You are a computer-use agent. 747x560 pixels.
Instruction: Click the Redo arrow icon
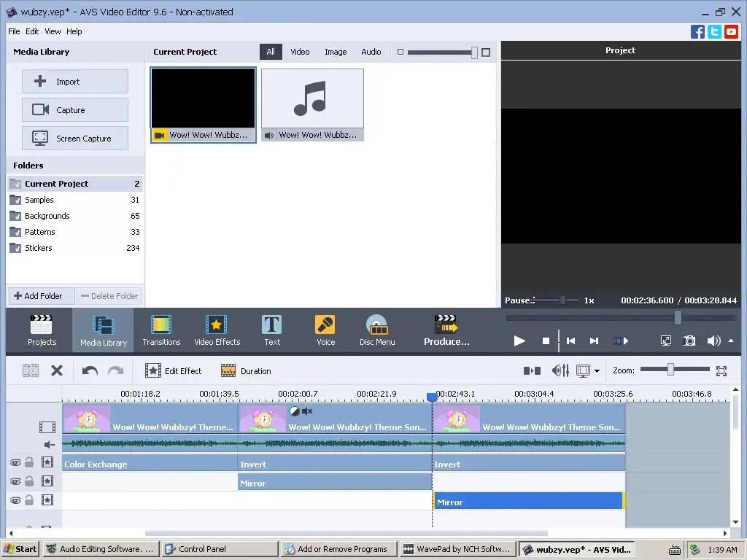coord(115,370)
